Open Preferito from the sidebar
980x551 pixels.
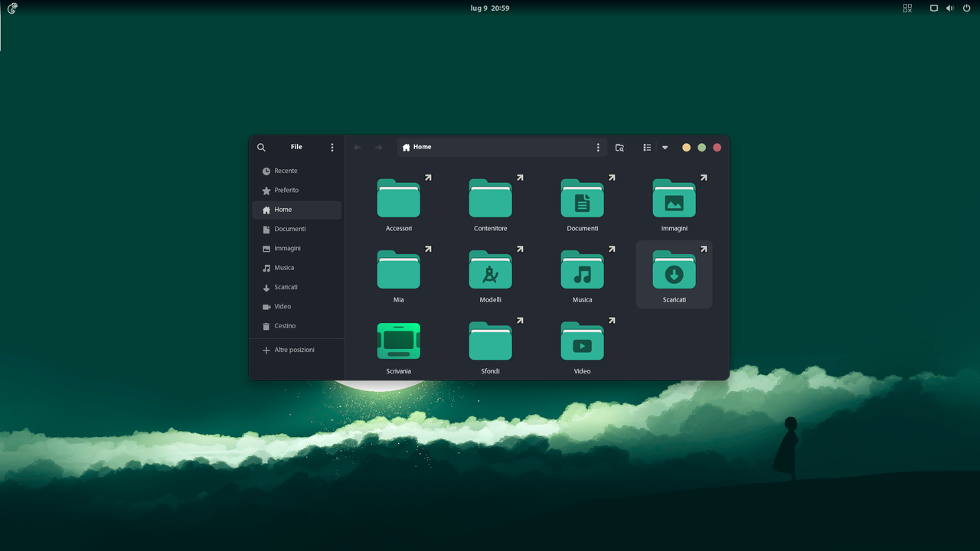pos(286,190)
